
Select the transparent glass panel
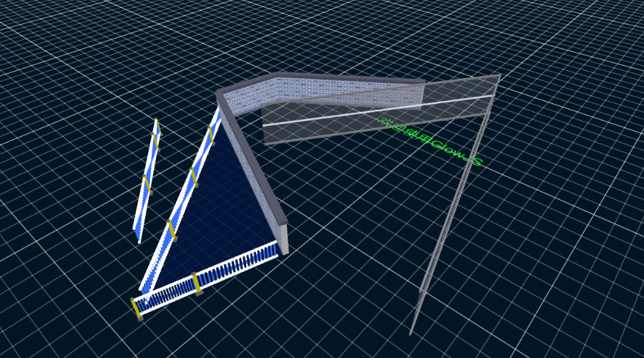point(380,110)
